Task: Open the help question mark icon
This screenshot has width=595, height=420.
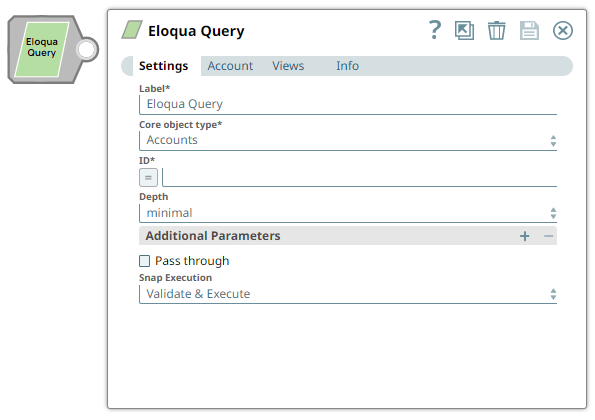Action: click(x=435, y=30)
